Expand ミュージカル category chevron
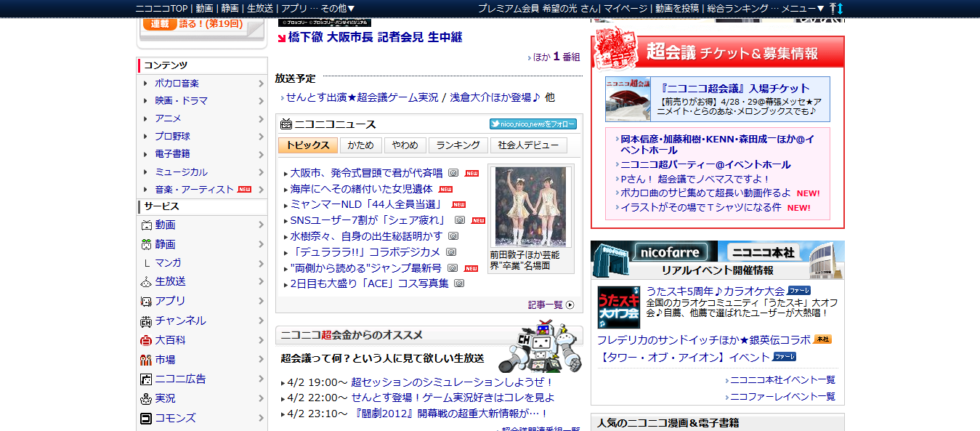The height and width of the screenshot is (431, 980). (x=261, y=172)
